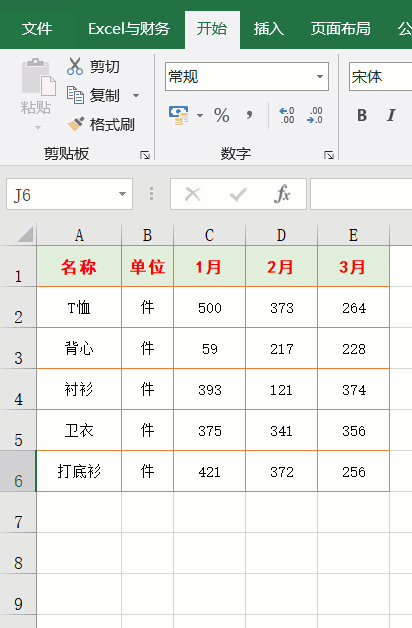412x628 pixels.
Task: Select column E header
Action: (353, 235)
